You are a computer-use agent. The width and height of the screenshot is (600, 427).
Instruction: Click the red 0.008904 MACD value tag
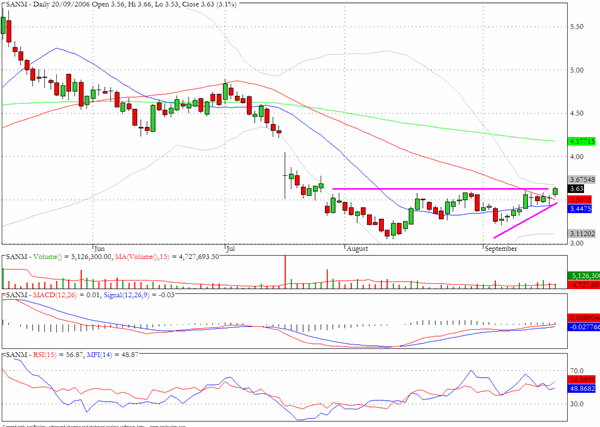point(584,318)
